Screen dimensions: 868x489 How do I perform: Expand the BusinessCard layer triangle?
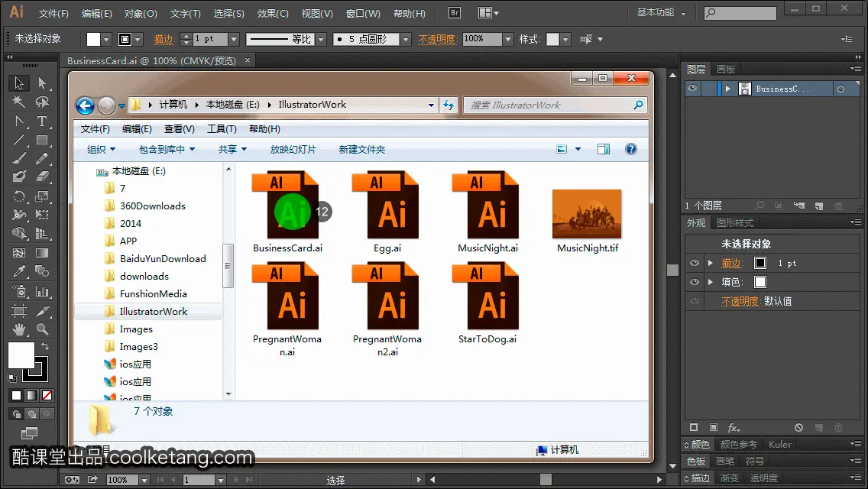tap(728, 89)
